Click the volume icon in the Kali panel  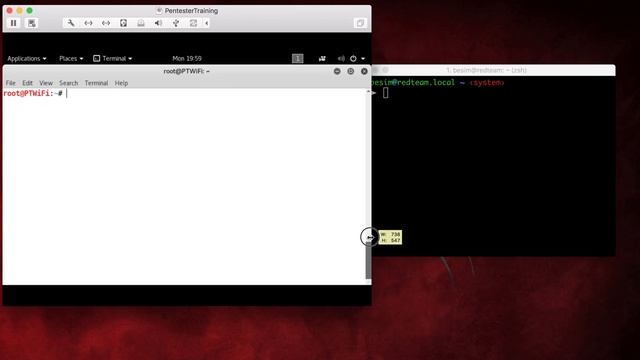pyautogui.click(x=341, y=58)
